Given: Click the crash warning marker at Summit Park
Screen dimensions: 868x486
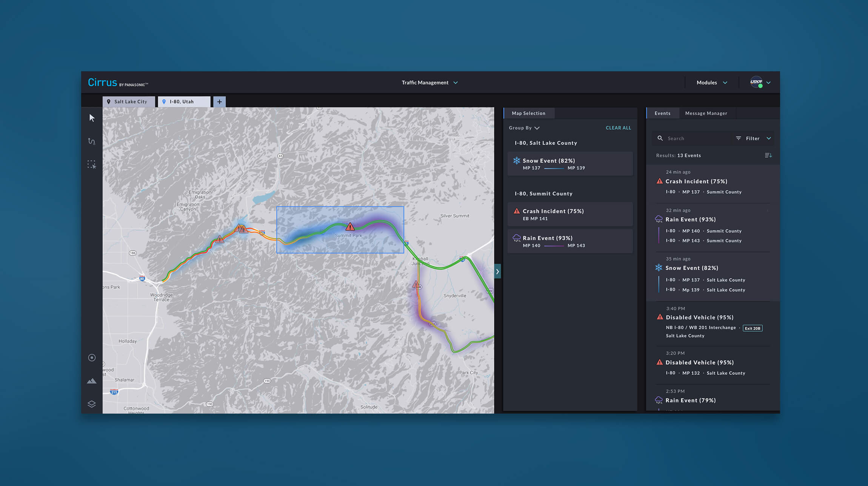Looking at the screenshot, I should tap(350, 227).
